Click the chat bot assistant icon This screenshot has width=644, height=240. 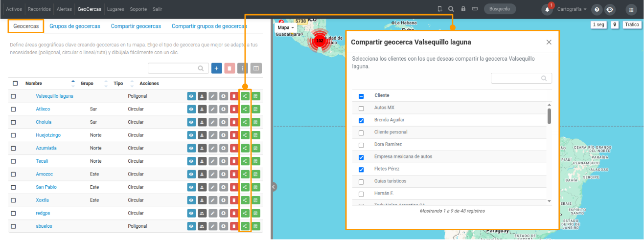tap(610, 9)
